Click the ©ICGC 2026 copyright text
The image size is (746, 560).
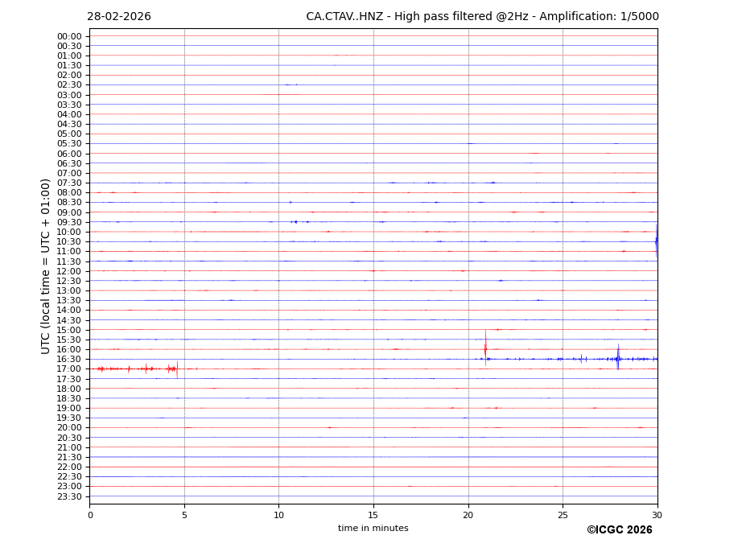(619, 530)
